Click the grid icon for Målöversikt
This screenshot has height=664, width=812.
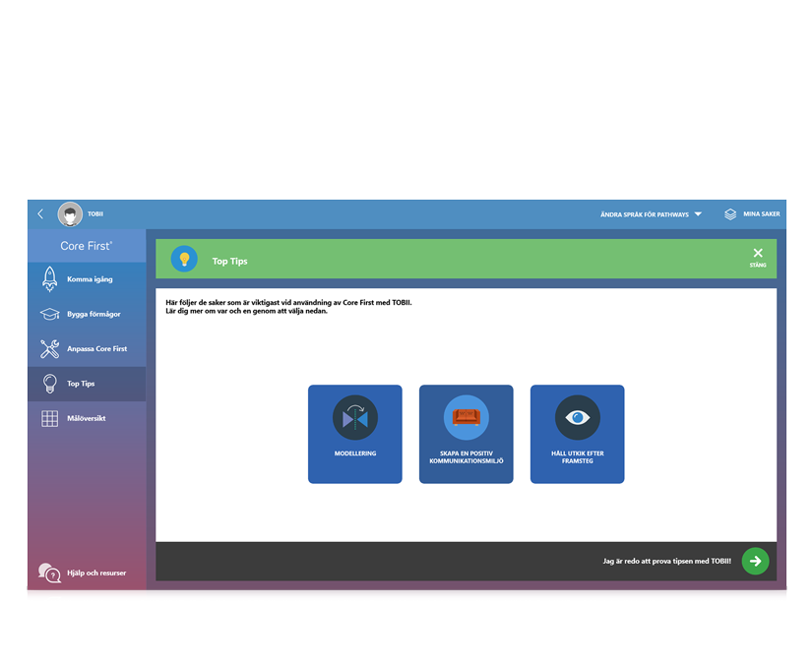pyautogui.click(x=49, y=418)
